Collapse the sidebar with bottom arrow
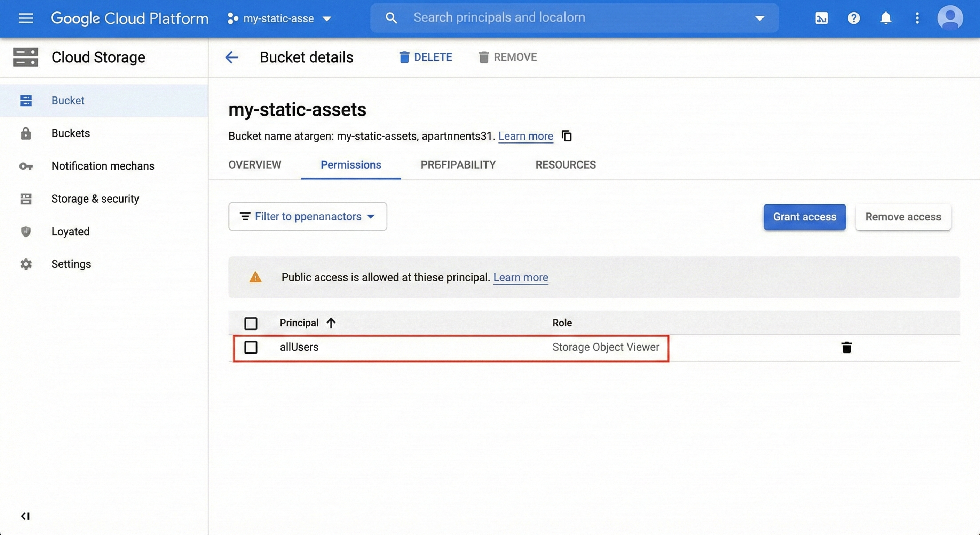 pyautogui.click(x=25, y=516)
